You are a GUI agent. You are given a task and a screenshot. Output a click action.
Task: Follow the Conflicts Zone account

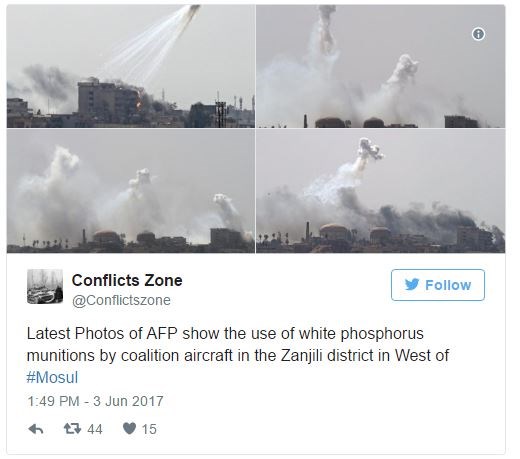tap(438, 285)
